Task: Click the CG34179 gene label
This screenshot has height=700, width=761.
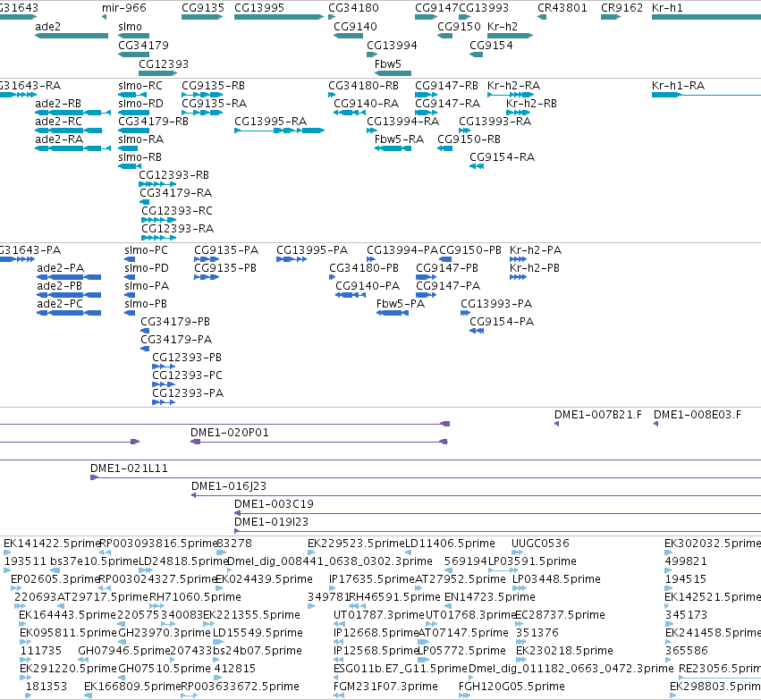Action: coord(143,45)
